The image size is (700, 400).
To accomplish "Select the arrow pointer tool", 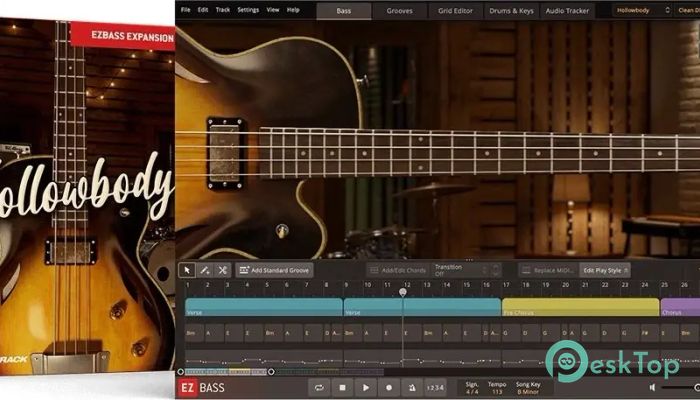I will click(x=187, y=270).
